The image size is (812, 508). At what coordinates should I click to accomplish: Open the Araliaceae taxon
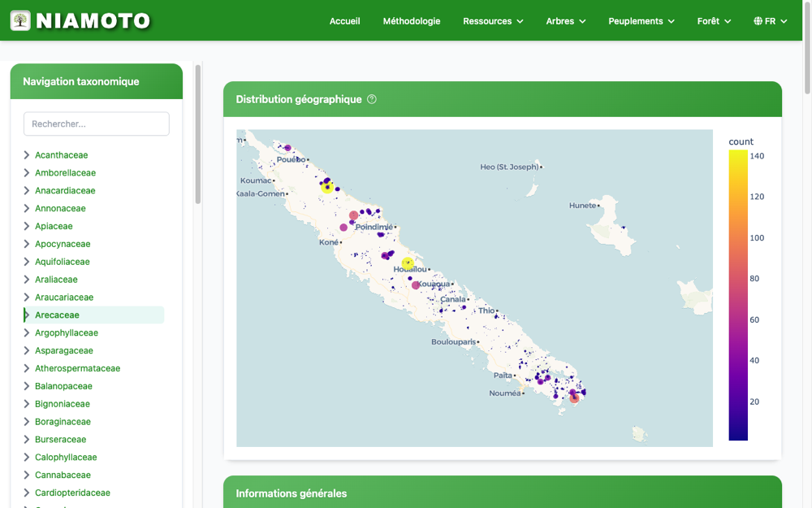[x=56, y=280]
